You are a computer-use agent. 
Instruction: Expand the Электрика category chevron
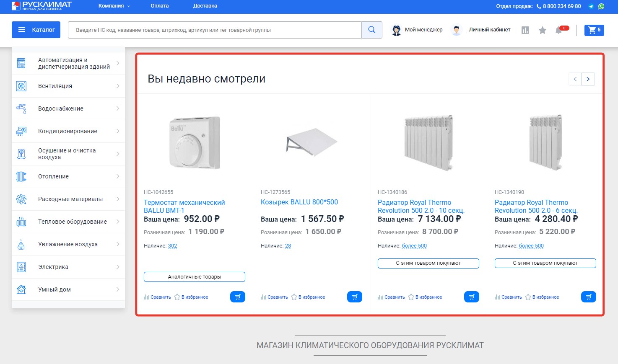pyautogui.click(x=118, y=267)
